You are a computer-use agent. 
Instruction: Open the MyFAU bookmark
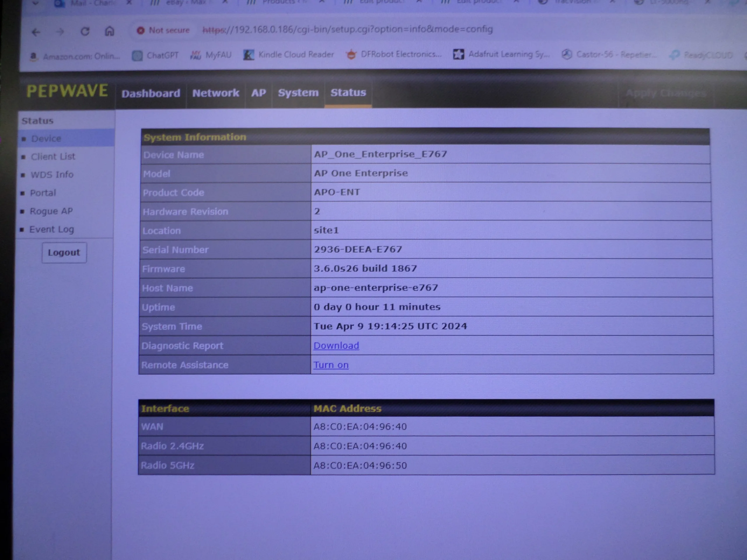pos(211,55)
